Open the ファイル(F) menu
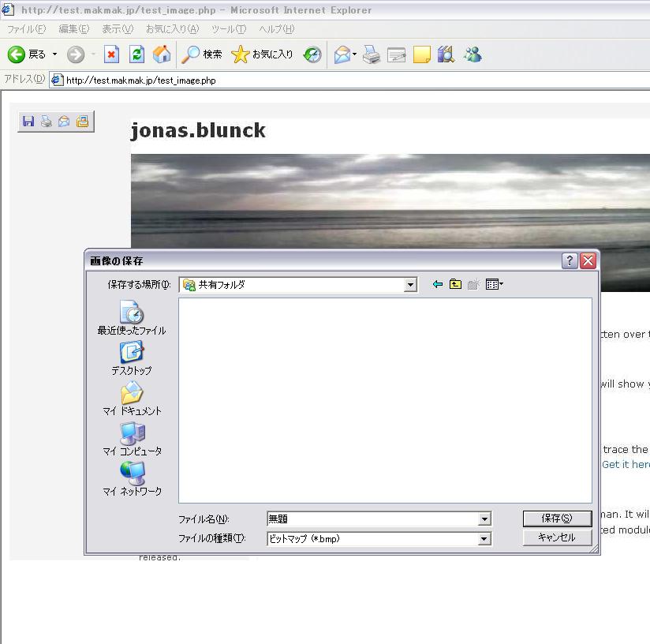The width and height of the screenshot is (650, 644). coord(26,29)
